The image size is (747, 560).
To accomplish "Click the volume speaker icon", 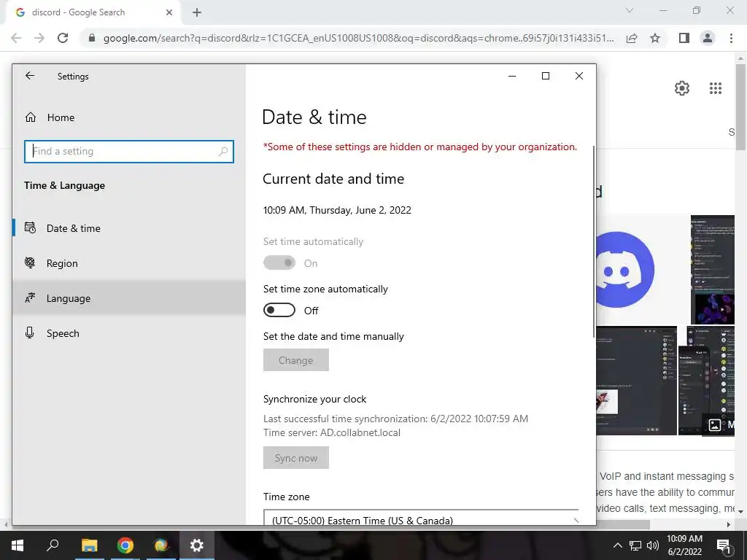I will tap(653, 545).
